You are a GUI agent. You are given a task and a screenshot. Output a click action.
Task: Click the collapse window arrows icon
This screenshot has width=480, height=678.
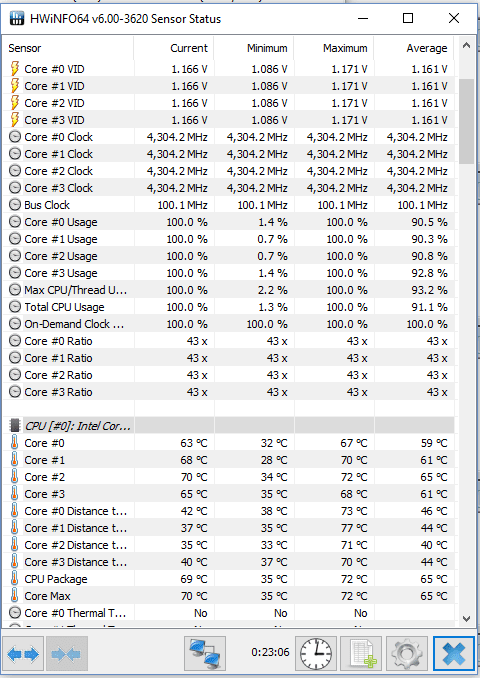point(67,654)
